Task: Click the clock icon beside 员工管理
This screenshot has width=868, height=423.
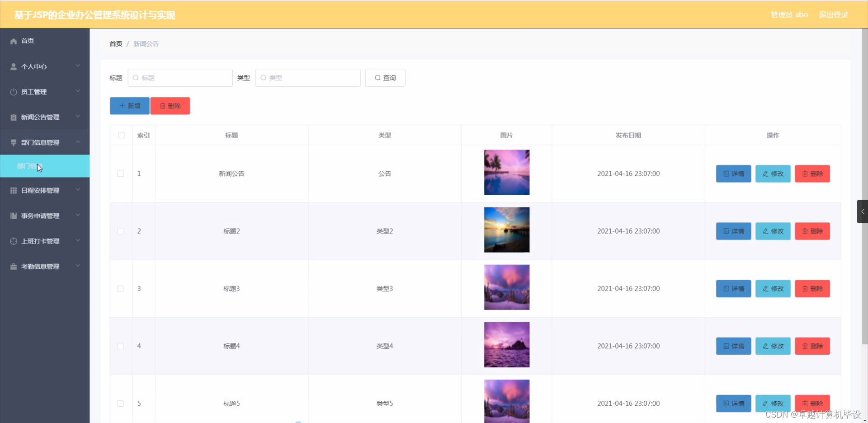Action: coord(13,92)
